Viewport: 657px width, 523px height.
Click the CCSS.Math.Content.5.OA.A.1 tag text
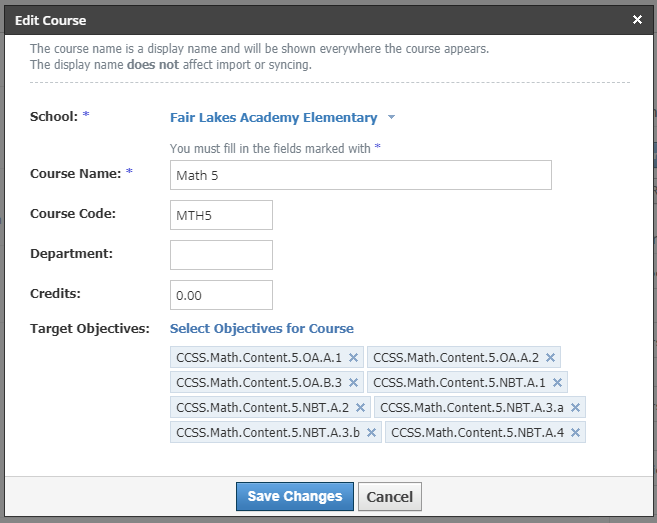pos(259,358)
